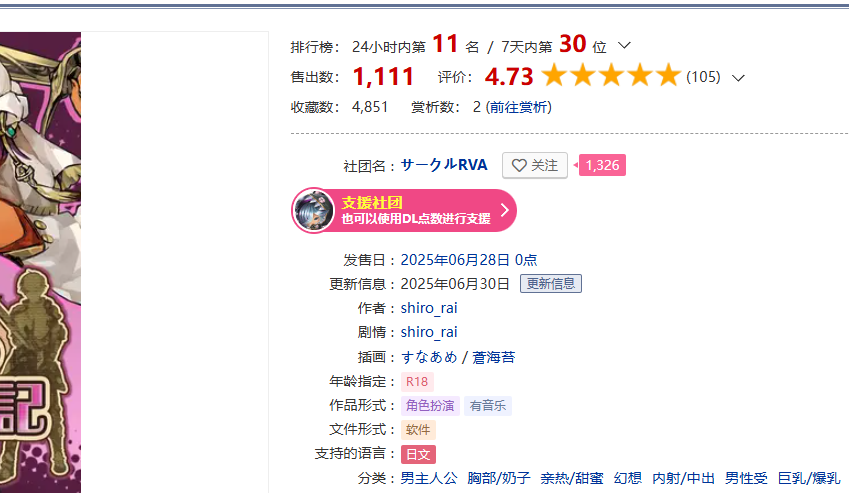Screen dimensions: 849x493
Task: Select the 有音乐 format tag
Action: pyautogui.click(x=487, y=405)
